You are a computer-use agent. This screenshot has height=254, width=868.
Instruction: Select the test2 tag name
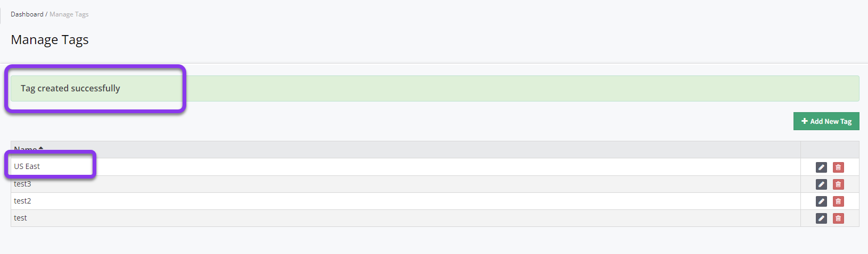point(22,201)
